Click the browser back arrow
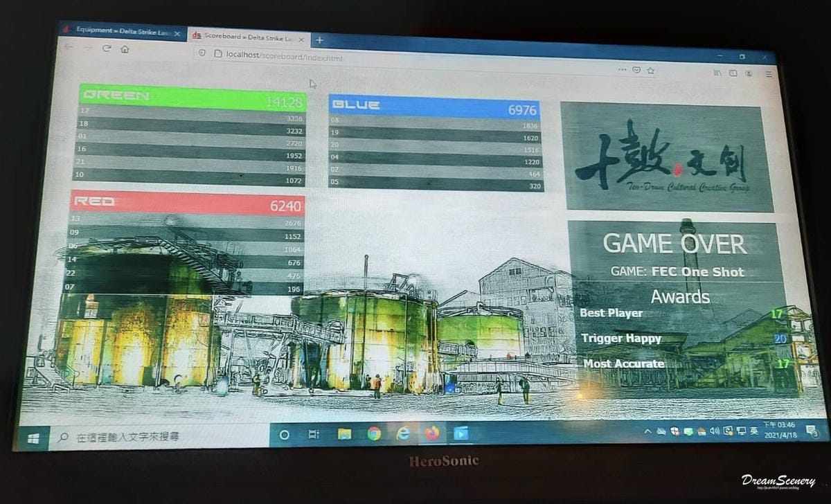Screen dimensions: 831x504 (68, 47)
